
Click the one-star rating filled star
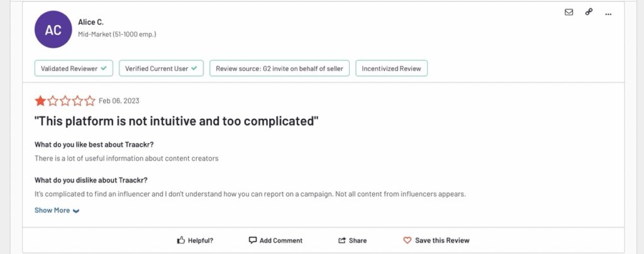[x=40, y=101]
